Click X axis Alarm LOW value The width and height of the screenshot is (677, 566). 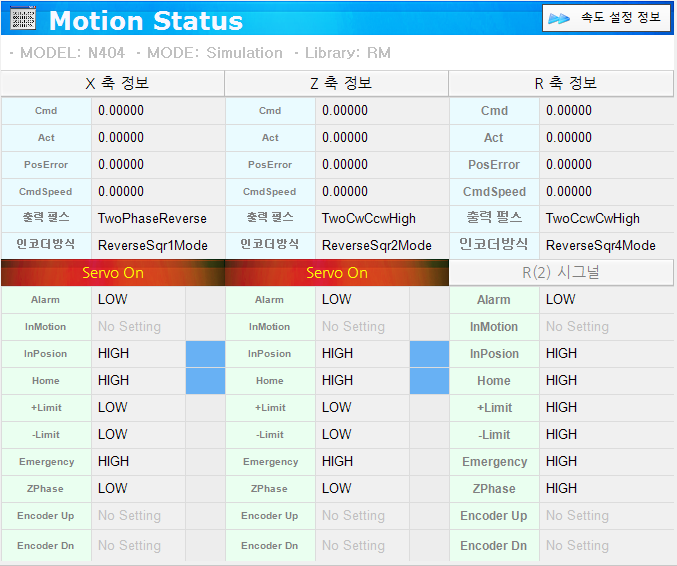pyautogui.click(x=113, y=300)
